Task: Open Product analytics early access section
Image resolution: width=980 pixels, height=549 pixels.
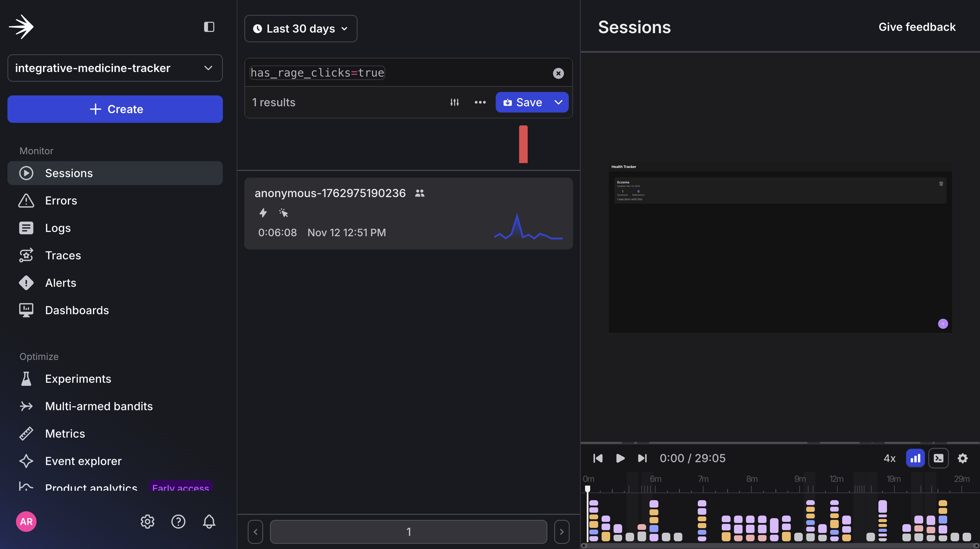Action: coord(91,488)
